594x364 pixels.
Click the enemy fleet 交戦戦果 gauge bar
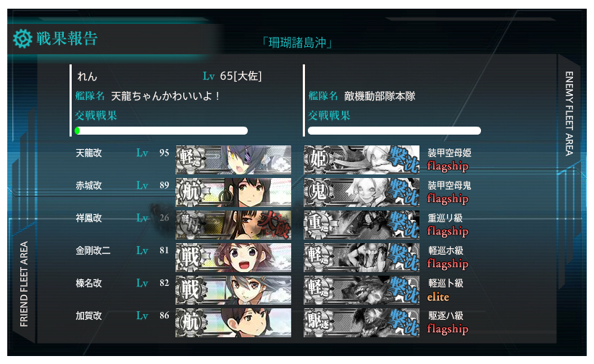click(x=394, y=131)
